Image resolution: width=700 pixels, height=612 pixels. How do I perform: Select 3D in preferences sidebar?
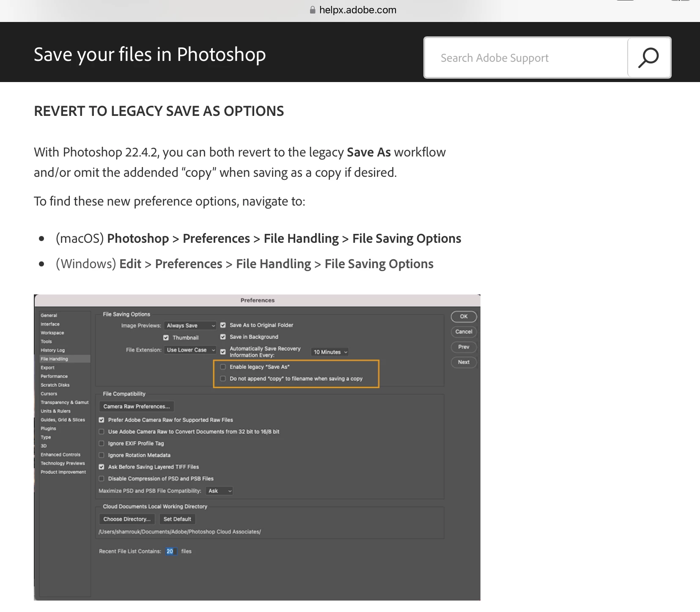tap(44, 446)
